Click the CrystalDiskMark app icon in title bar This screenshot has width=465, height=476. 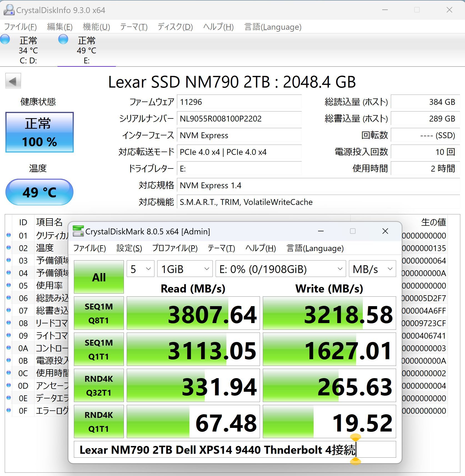tap(78, 231)
